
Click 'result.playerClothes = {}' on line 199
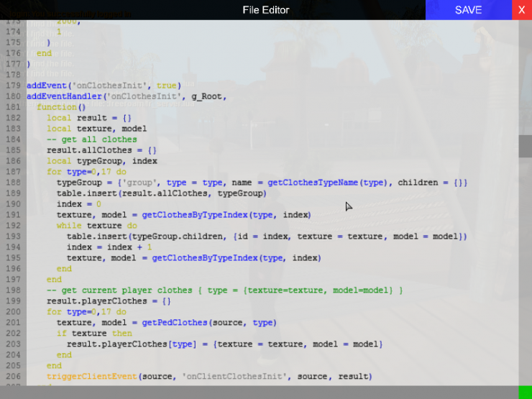109,301
